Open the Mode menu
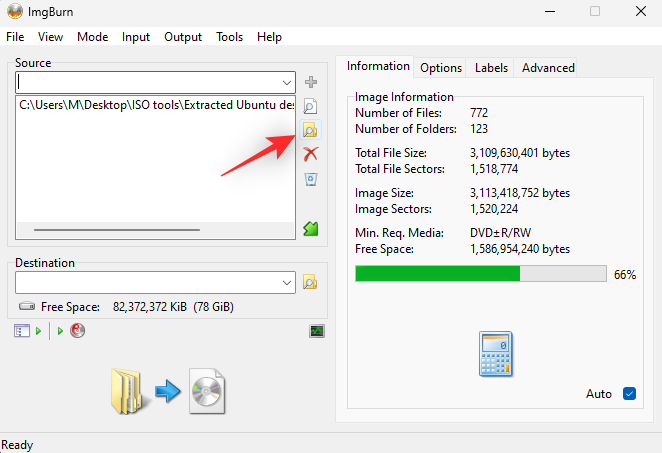The image size is (662, 453). [92, 37]
